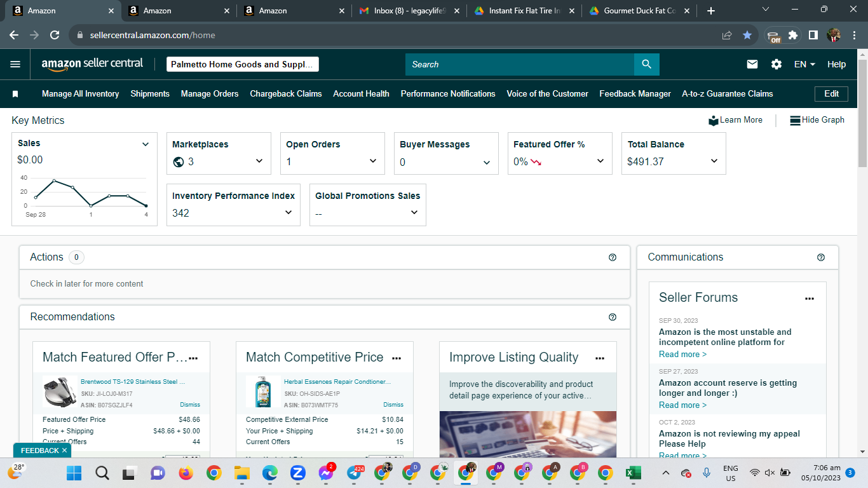Expand the Sales metric dropdown

(x=146, y=144)
